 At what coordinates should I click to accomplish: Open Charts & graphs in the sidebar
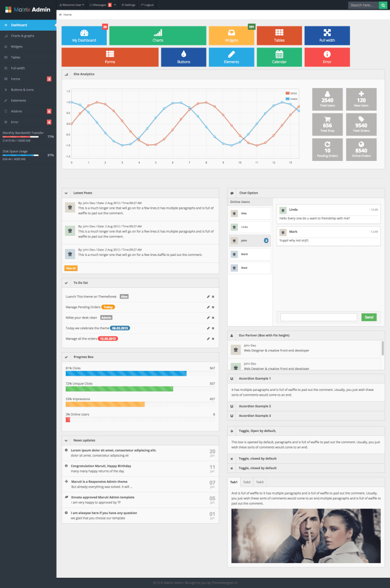pos(28,36)
